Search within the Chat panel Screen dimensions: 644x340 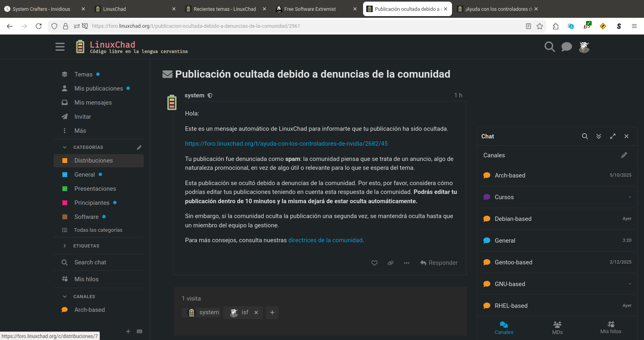tap(585, 136)
